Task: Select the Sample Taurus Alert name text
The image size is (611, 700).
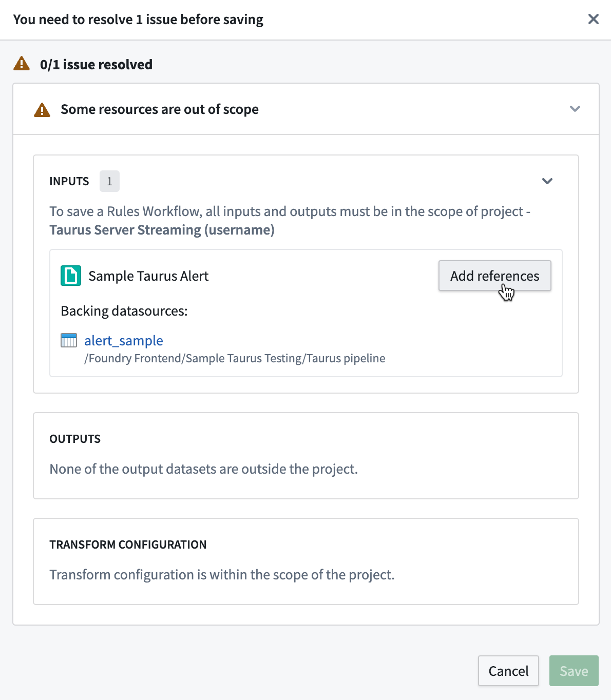Action: (x=148, y=276)
